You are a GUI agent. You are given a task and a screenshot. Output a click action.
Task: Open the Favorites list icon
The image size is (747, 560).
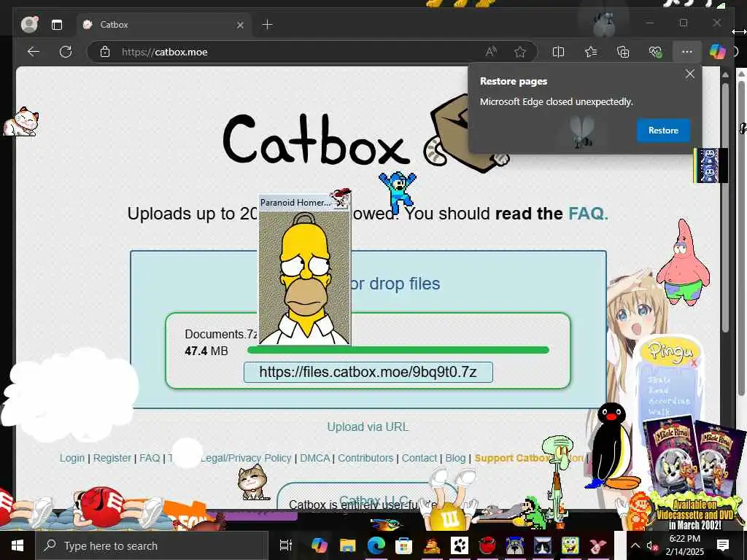point(591,52)
